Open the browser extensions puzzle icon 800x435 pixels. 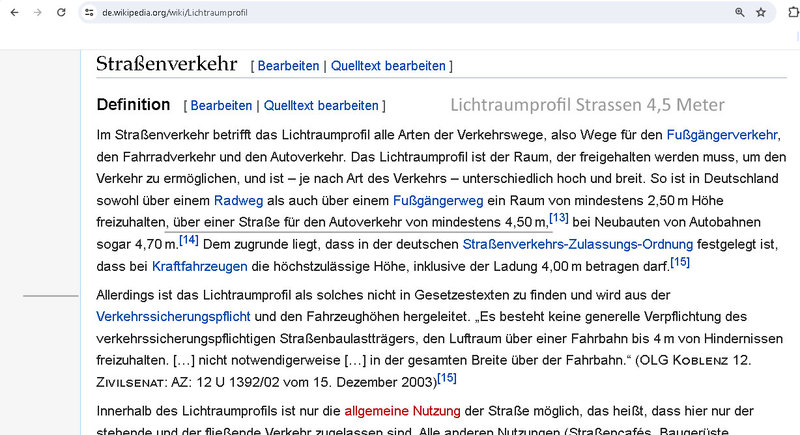click(x=792, y=12)
